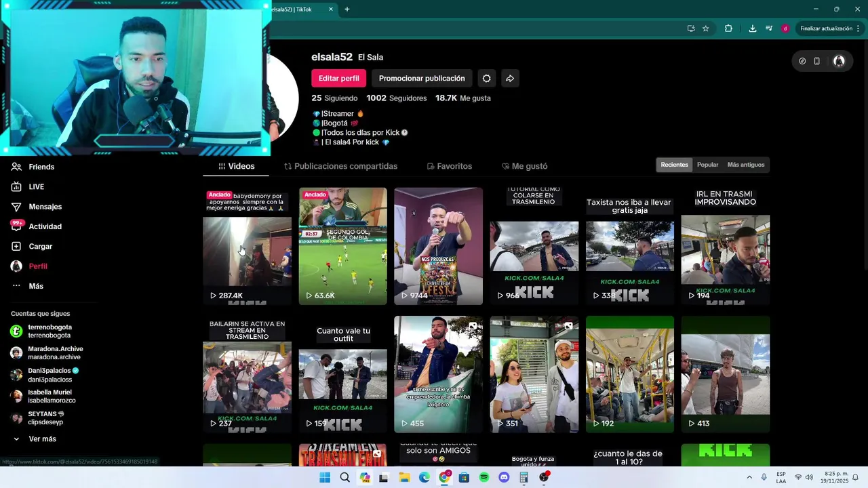The width and height of the screenshot is (868, 488).
Task: Install app icon in the address bar
Action: click(691, 28)
